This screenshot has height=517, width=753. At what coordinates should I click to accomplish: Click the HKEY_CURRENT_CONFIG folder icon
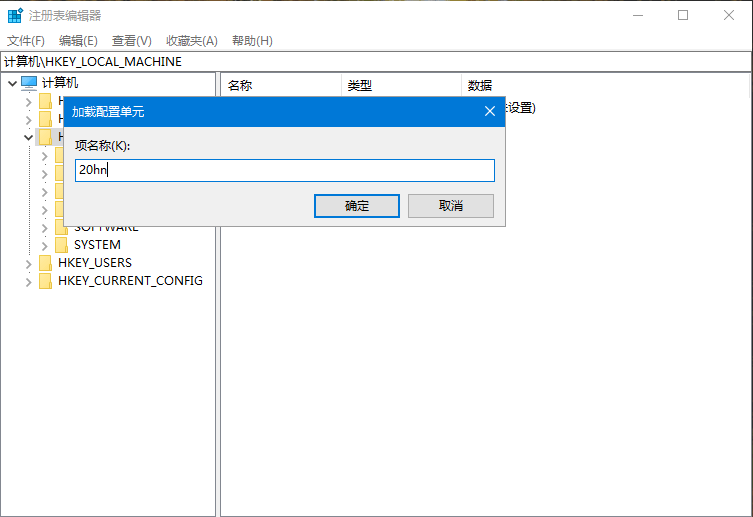pyautogui.click(x=45, y=281)
